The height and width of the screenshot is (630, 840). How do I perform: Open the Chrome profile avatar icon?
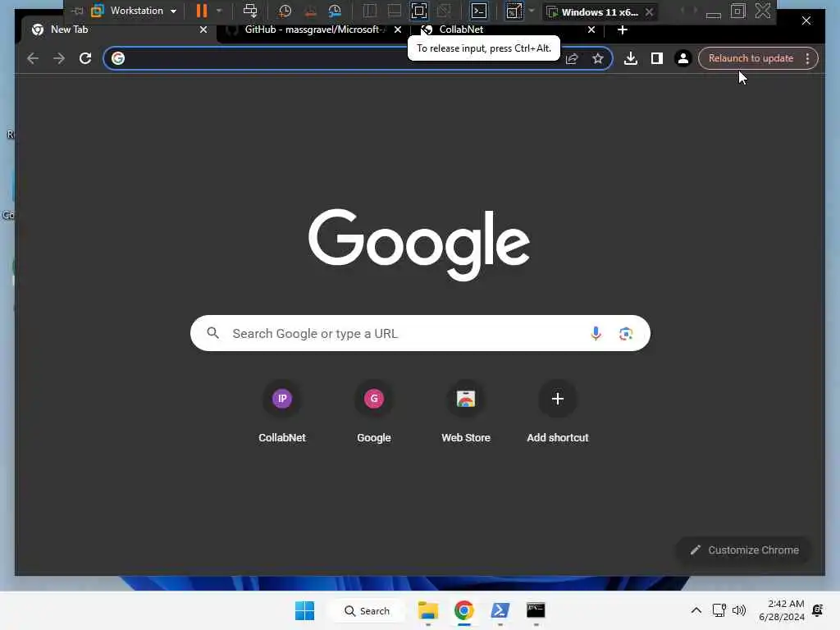tap(683, 58)
